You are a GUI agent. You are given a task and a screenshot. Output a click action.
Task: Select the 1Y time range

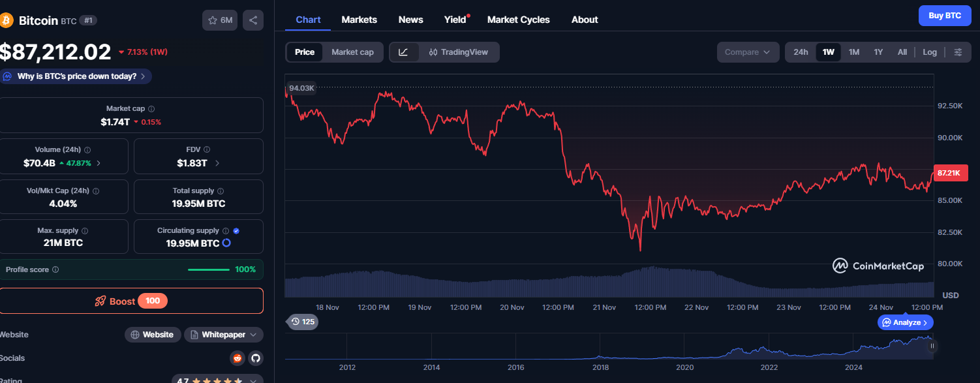pyautogui.click(x=878, y=52)
